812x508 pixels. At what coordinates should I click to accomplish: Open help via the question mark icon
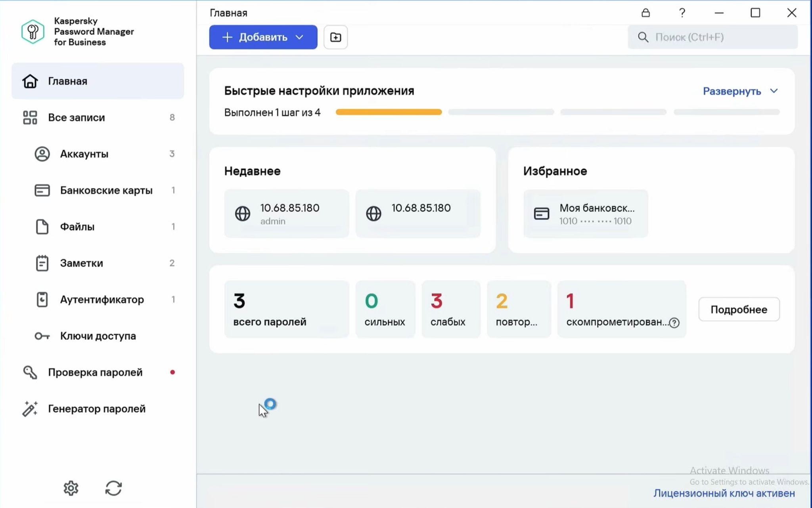pyautogui.click(x=682, y=13)
